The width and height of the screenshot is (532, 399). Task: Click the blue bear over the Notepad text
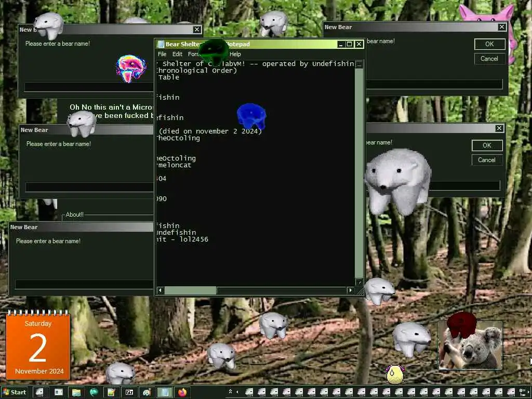(251, 116)
